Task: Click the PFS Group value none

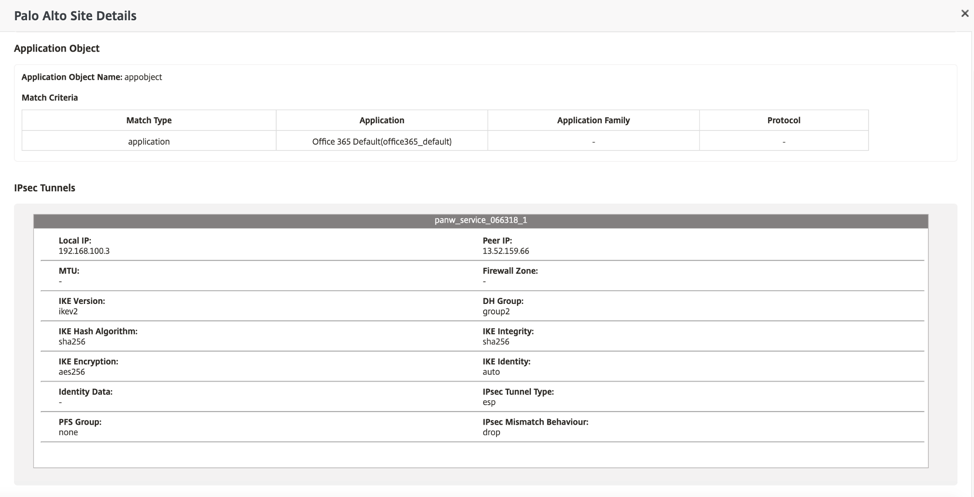Action: pos(68,432)
